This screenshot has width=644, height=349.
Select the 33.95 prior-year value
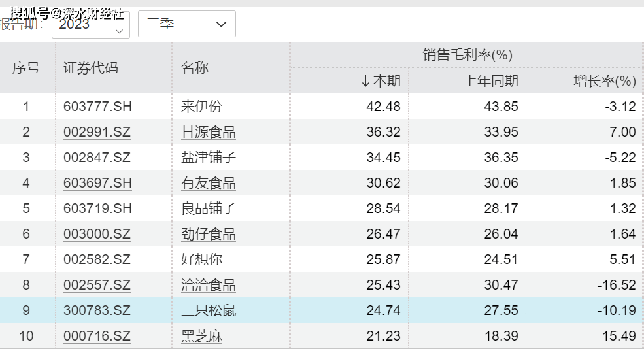[x=501, y=132]
